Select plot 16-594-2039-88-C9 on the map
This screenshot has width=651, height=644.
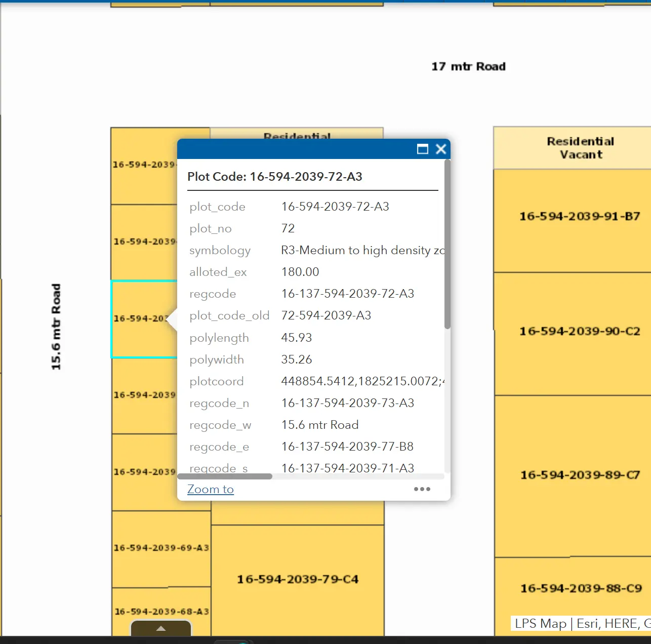pos(581,589)
